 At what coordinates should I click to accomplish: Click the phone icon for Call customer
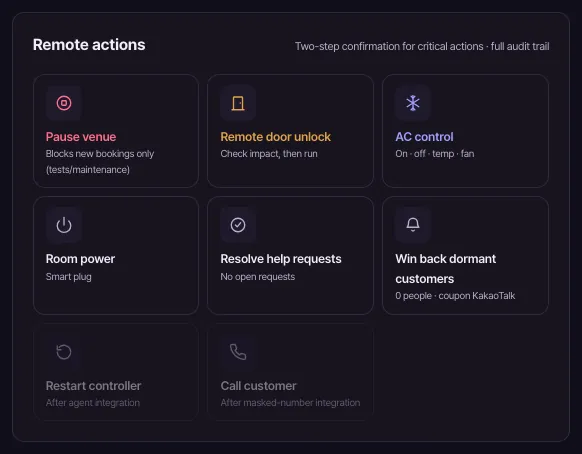click(x=238, y=352)
